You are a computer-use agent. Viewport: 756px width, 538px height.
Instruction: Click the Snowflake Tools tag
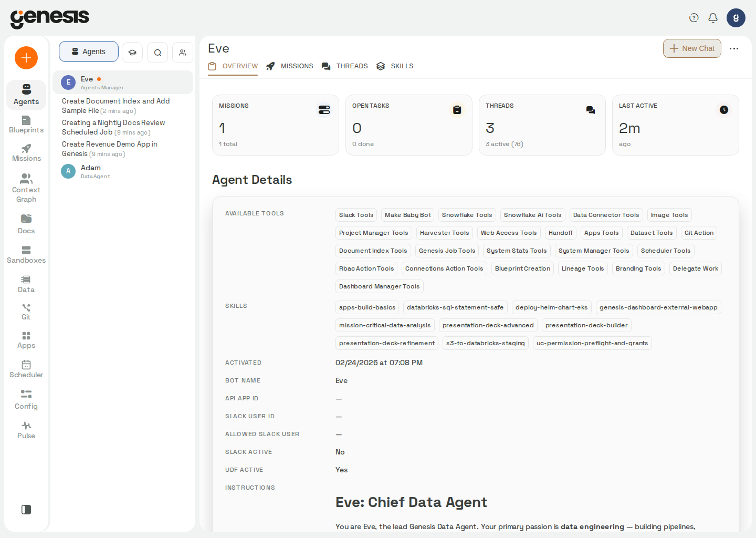point(467,215)
